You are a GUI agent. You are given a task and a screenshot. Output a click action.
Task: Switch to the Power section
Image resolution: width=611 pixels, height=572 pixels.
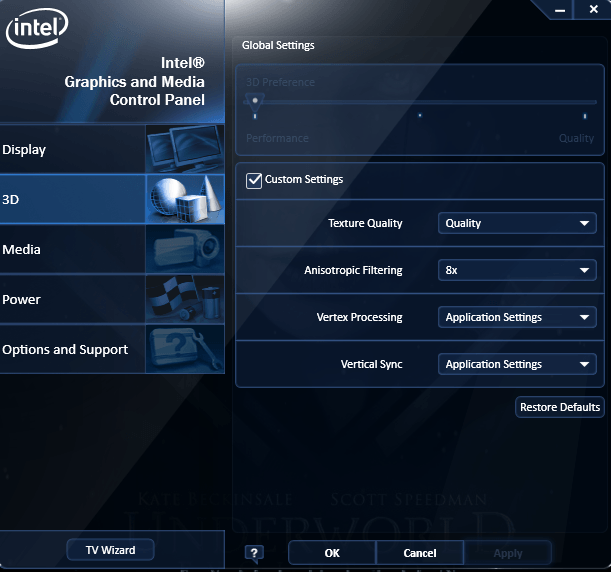click(112, 299)
